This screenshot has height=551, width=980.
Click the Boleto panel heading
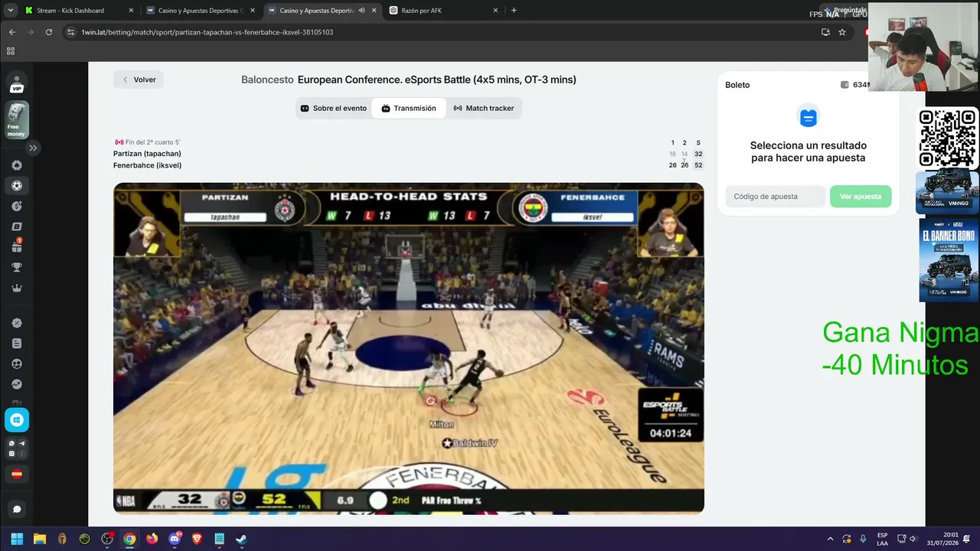click(737, 85)
